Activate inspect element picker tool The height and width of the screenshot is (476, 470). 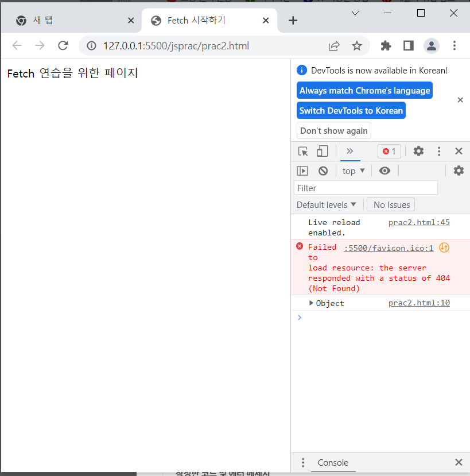click(303, 151)
